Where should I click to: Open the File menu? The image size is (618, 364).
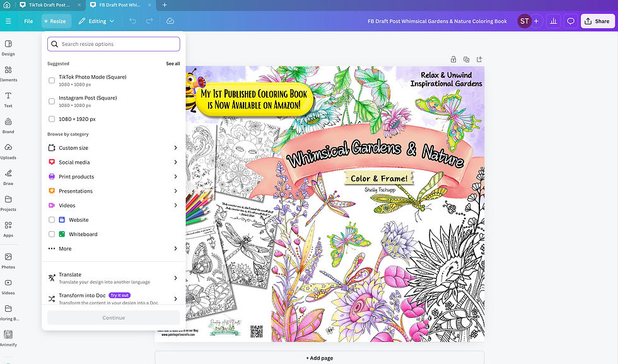tap(28, 21)
